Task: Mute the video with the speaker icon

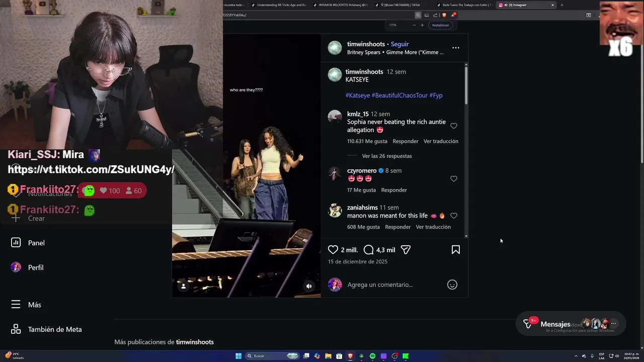Action: tap(309, 286)
